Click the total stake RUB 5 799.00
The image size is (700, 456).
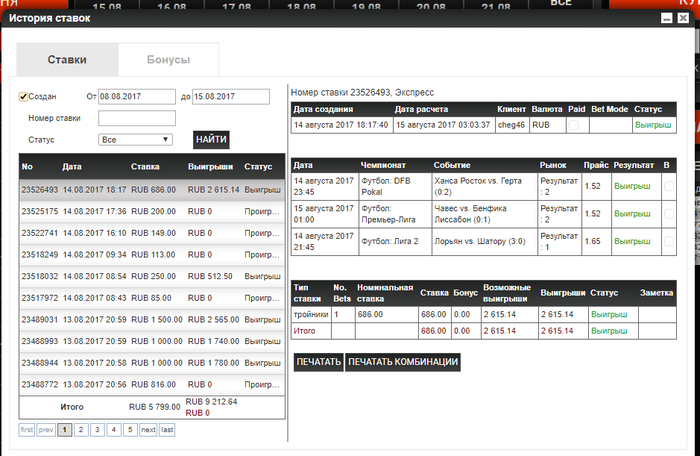coord(154,407)
